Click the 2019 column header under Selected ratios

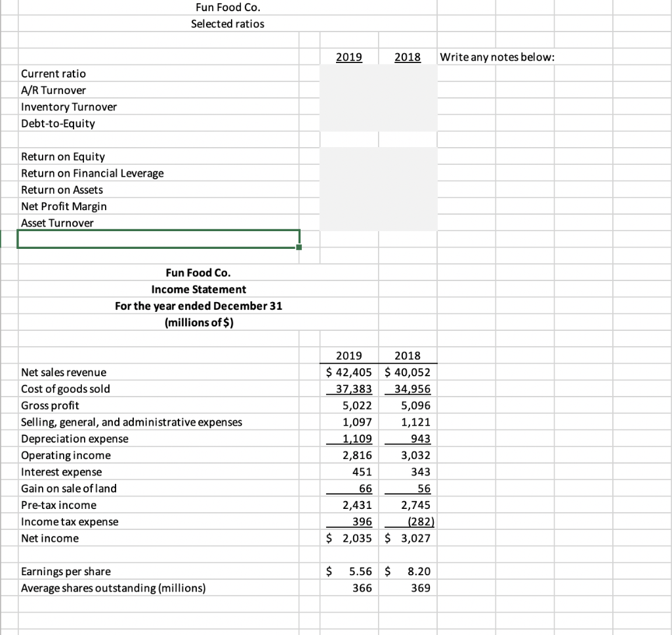[x=349, y=57]
